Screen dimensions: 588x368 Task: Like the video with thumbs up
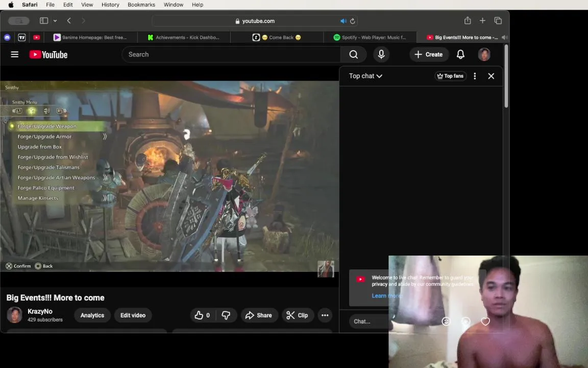(202, 315)
